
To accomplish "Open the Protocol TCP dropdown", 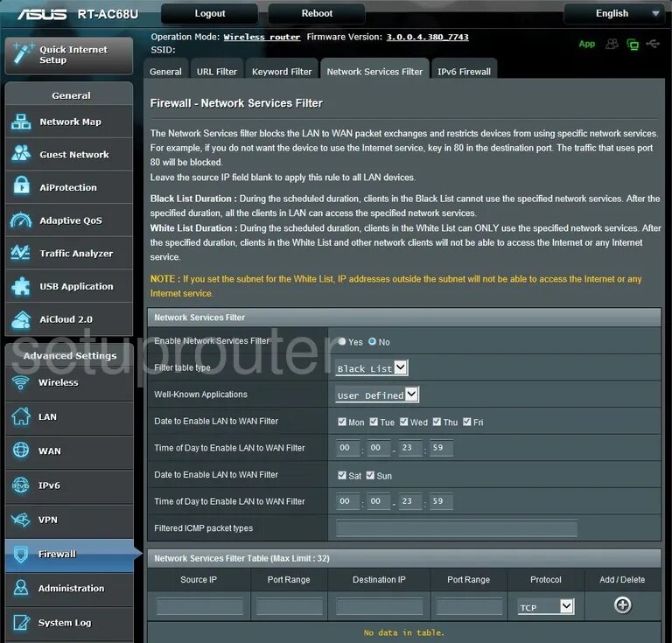I will [x=545, y=606].
